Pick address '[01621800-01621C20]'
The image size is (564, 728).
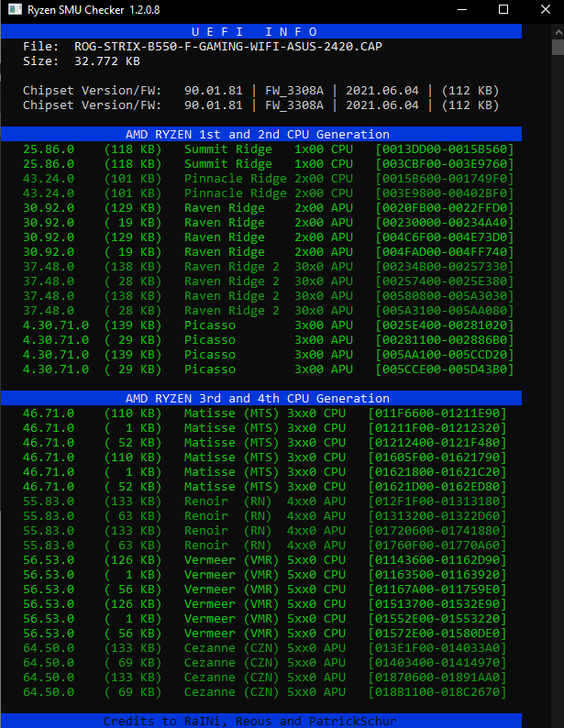pos(437,472)
